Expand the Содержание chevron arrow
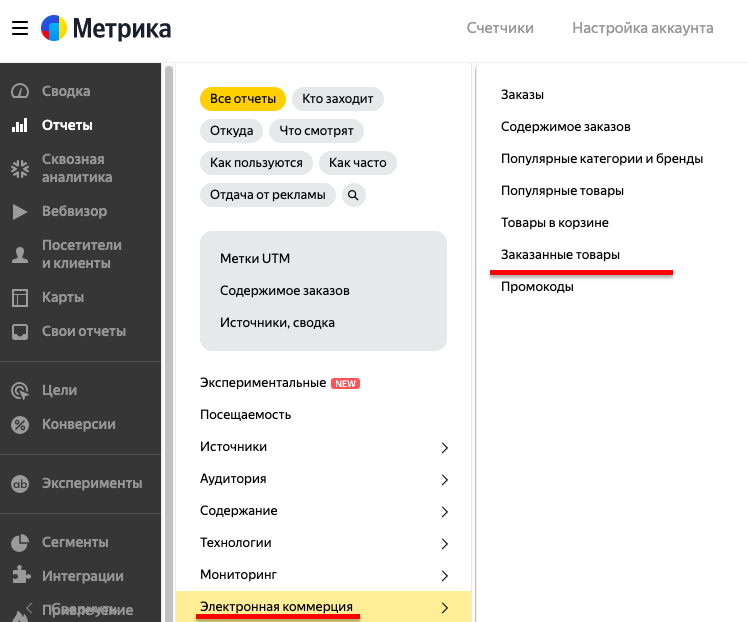Viewport: 748px width, 622px height. 445,511
